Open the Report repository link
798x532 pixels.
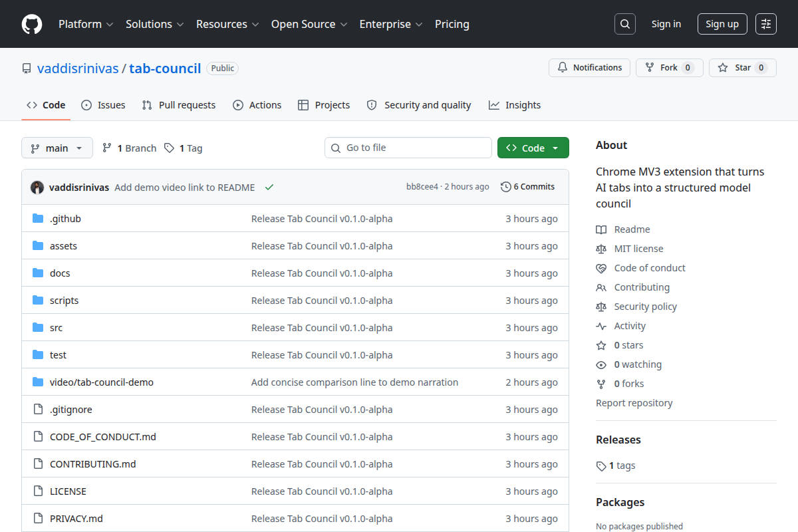[634, 403]
